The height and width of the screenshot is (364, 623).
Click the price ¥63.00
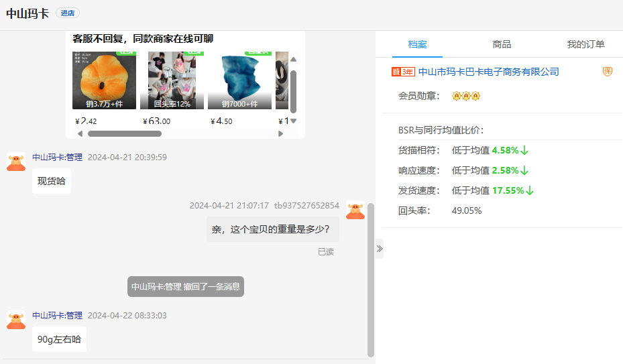pos(156,121)
